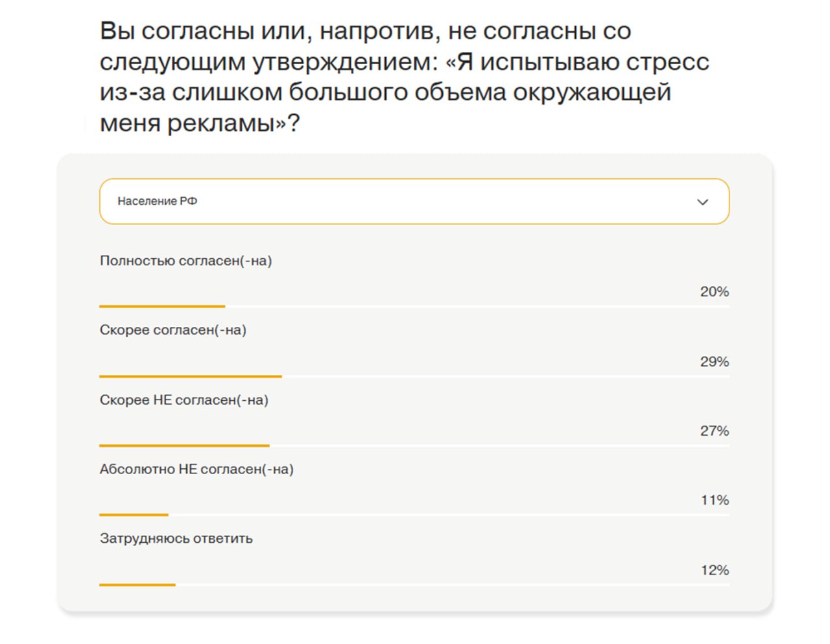Click the orange bar for «Скорее НЕ согласен(-на)»
Screen dimensions: 830x644
[184, 446]
